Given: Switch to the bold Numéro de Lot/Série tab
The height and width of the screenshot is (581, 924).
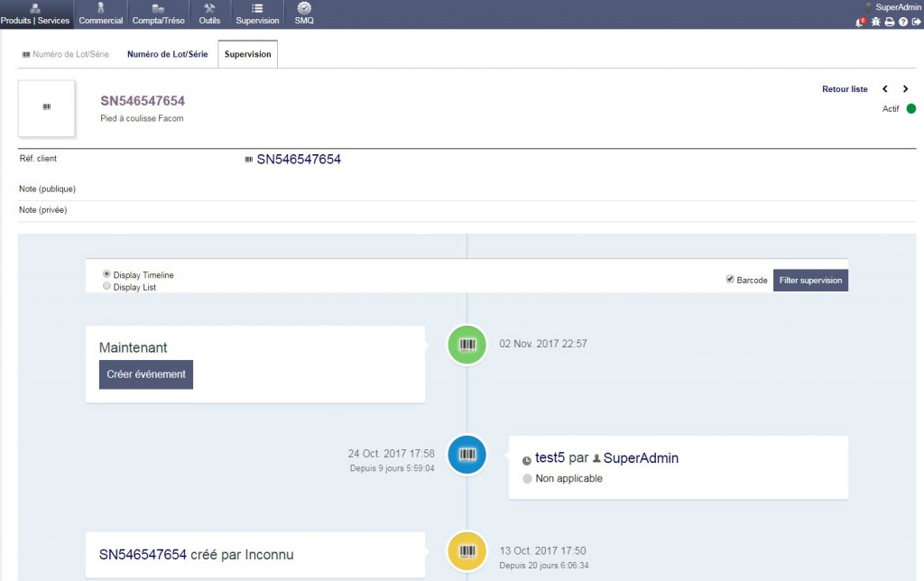Looking at the screenshot, I should click(x=167, y=54).
